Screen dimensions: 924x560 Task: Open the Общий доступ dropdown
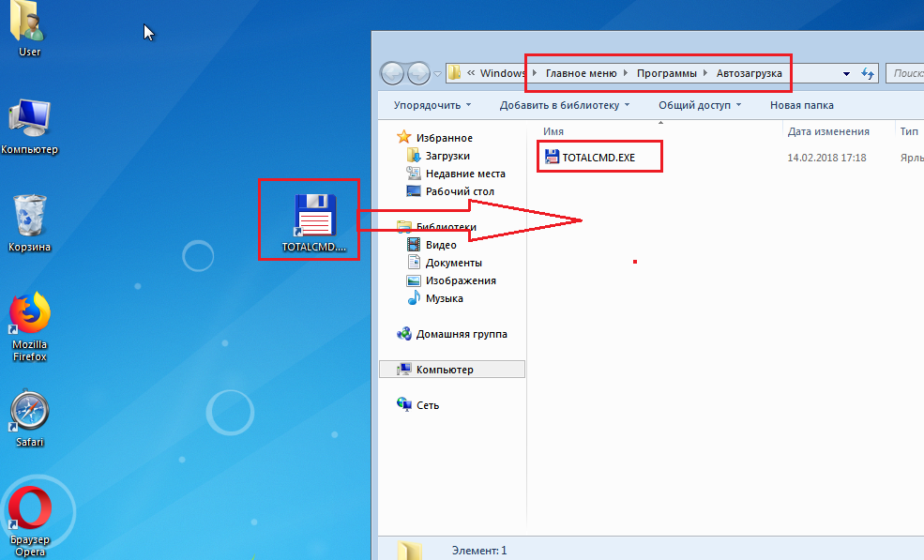tap(700, 105)
